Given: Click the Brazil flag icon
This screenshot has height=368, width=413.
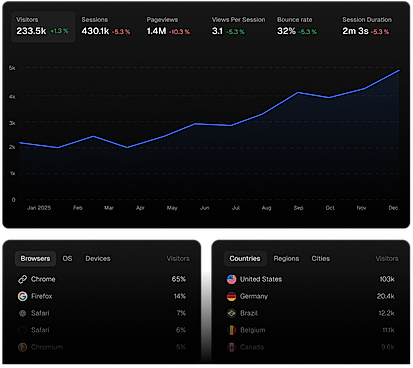Looking at the screenshot, I should pos(231,313).
